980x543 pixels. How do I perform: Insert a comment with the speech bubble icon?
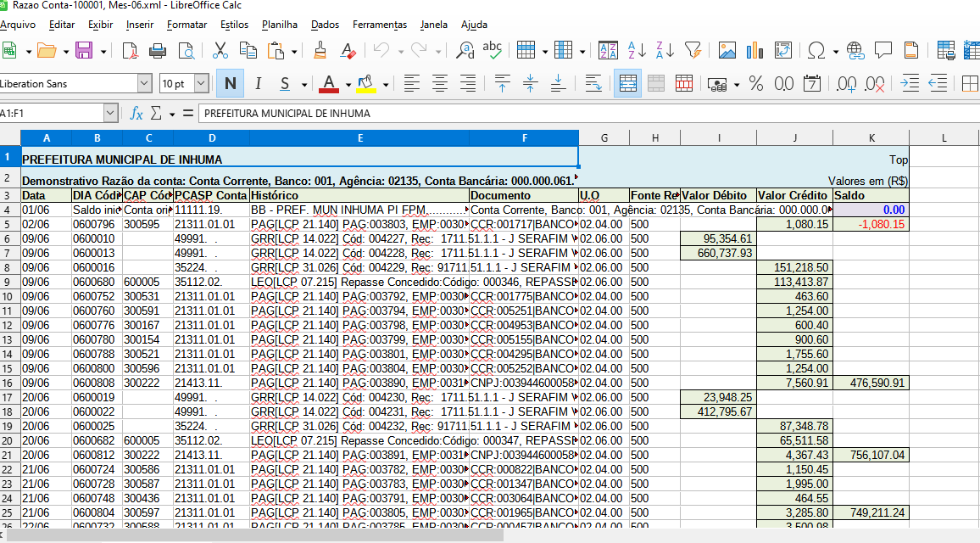pos(883,51)
